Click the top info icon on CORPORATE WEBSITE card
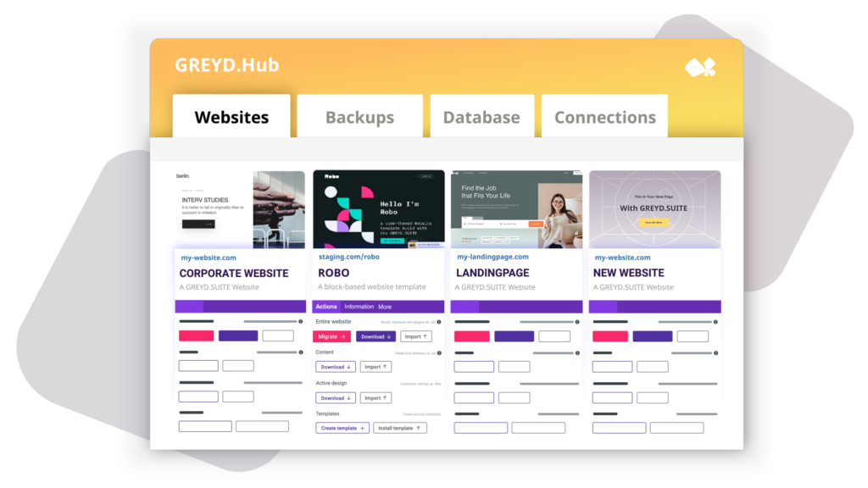This screenshot has height=488, width=868. pyautogui.click(x=299, y=322)
